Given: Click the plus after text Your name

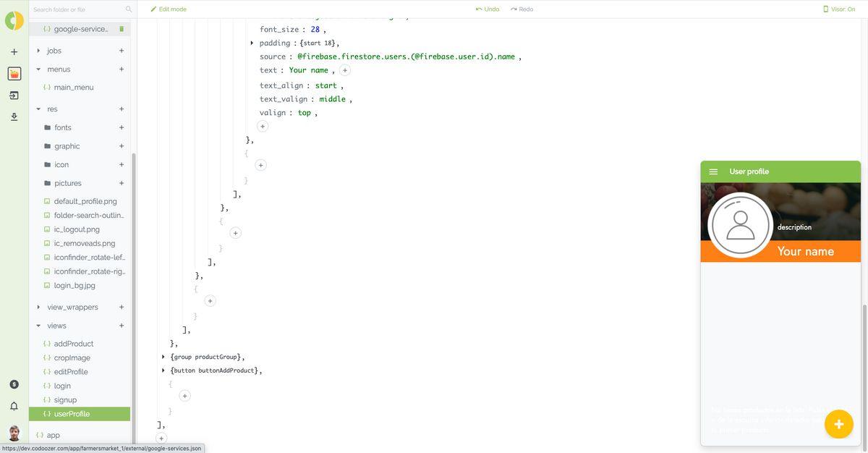Looking at the screenshot, I should coord(345,70).
